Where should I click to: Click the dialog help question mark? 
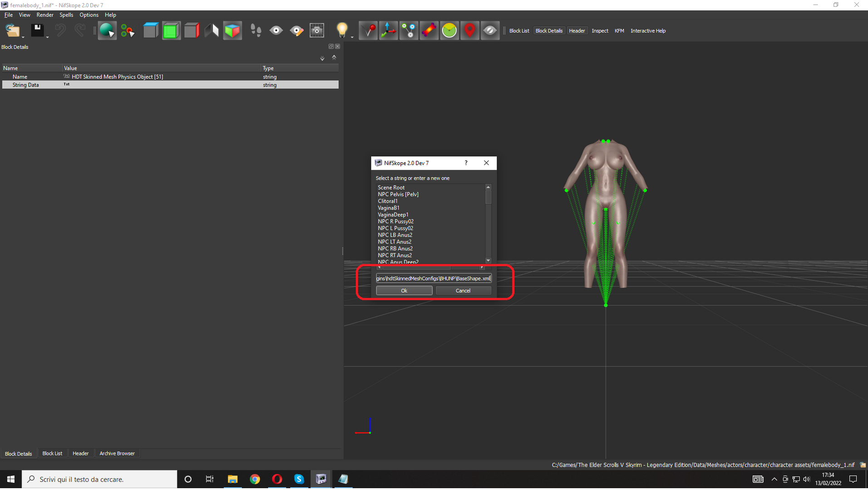point(466,163)
